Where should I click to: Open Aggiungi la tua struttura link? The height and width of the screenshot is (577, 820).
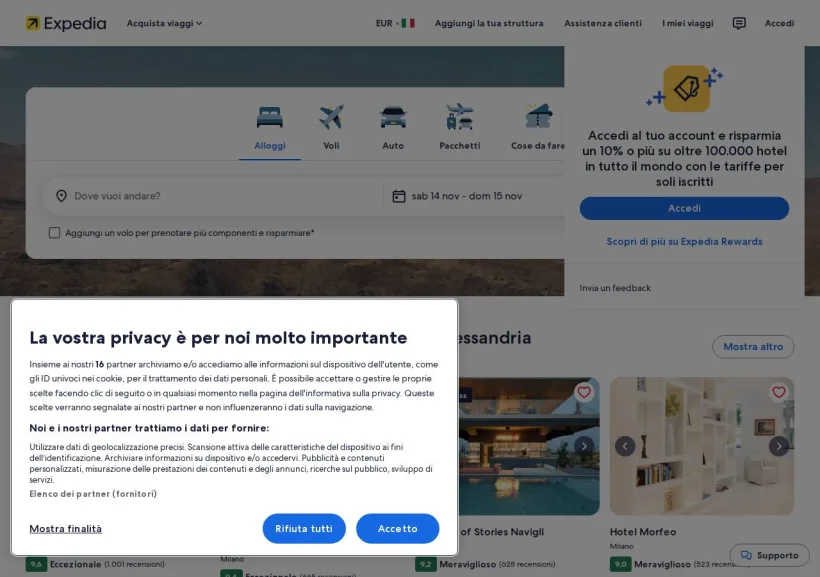[489, 23]
